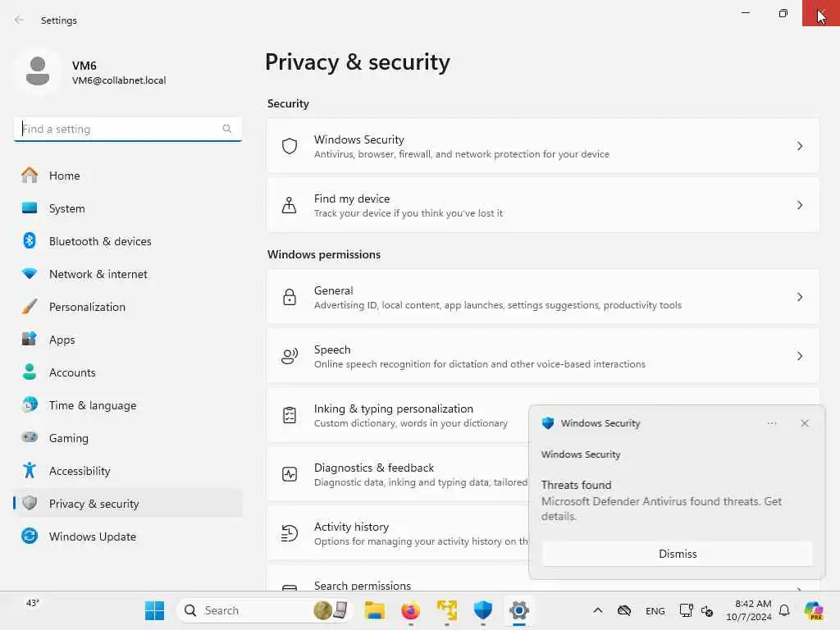Click the Accounts person icon
The width and height of the screenshot is (840, 630).
tap(30, 372)
